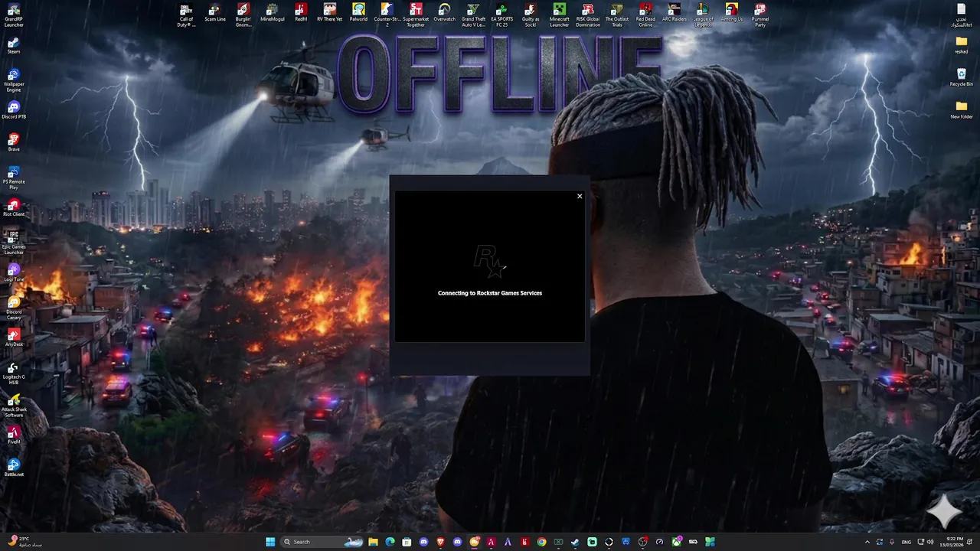
Task: Select the FiveM desktop icon
Action: pyautogui.click(x=14, y=435)
